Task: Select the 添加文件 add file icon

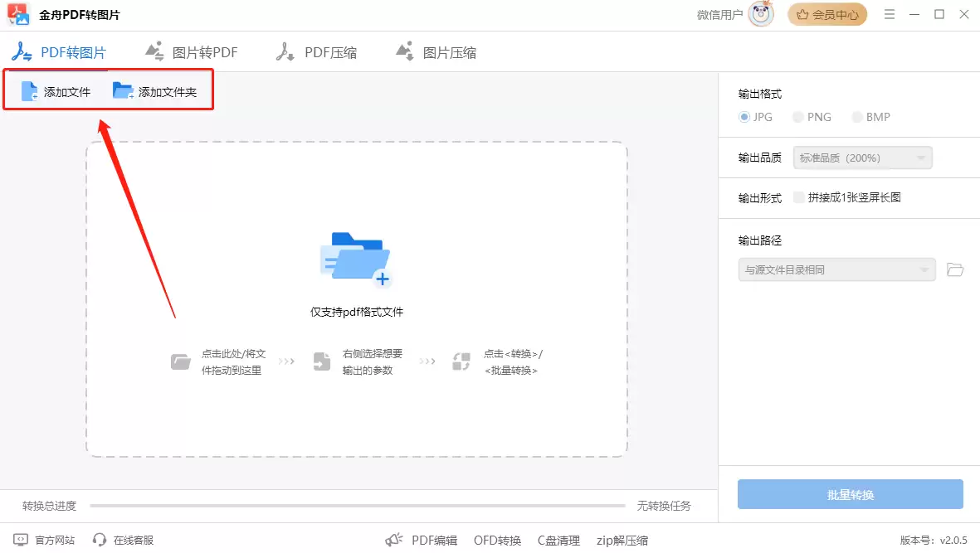Action: coord(31,92)
